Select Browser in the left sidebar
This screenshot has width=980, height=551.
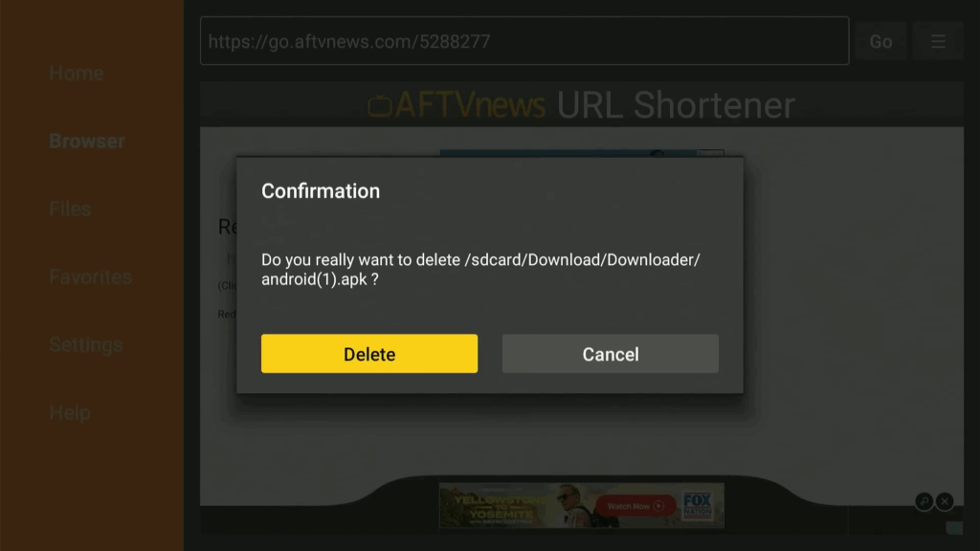pos(87,142)
